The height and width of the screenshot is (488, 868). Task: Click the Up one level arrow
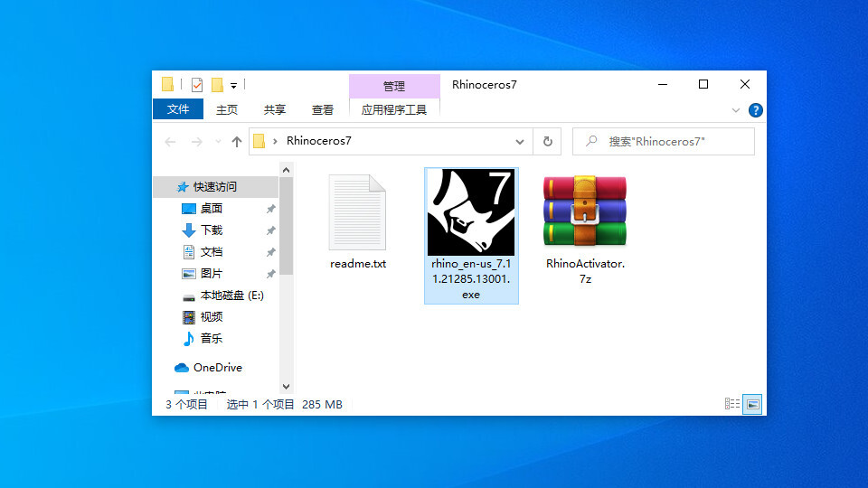pyautogui.click(x=237, y=142)
